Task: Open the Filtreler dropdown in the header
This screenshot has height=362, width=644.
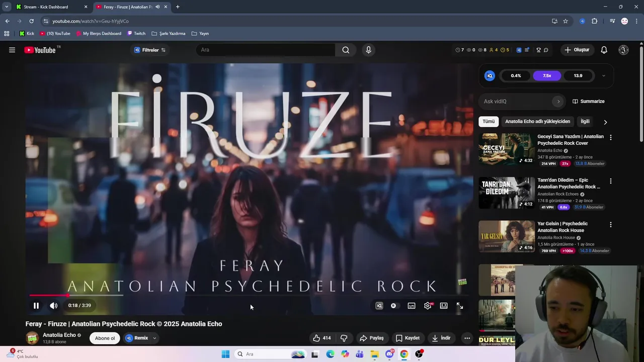Action: point(150,50)
